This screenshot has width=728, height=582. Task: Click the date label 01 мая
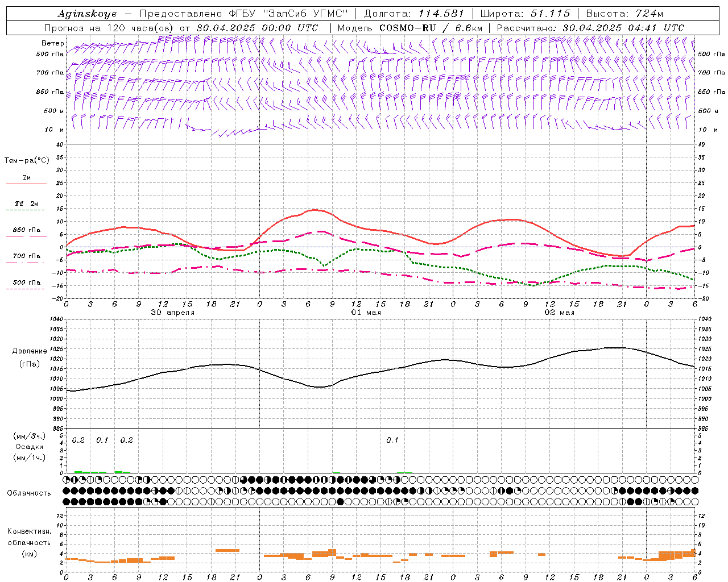click(366, 313)
